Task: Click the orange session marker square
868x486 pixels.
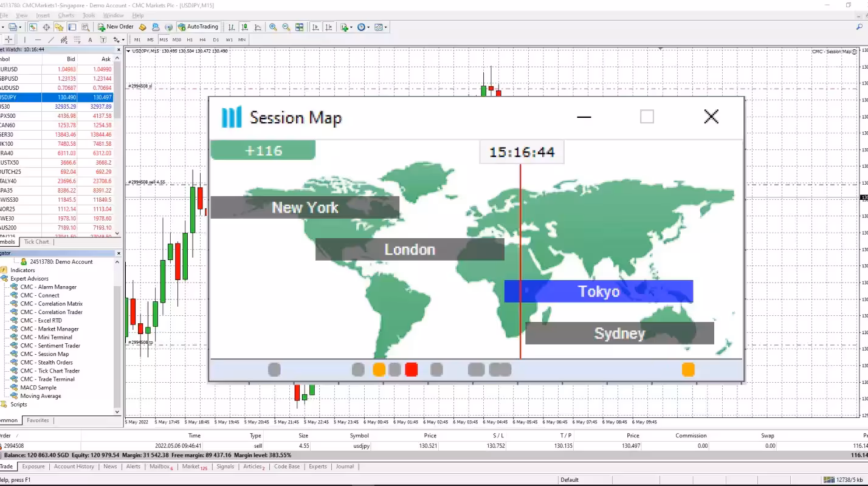Action: click(x=379, y=369)
